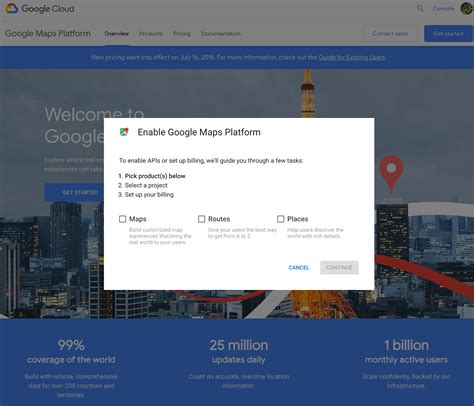Click the '99%' coverage statistic

tap(71, 345)
